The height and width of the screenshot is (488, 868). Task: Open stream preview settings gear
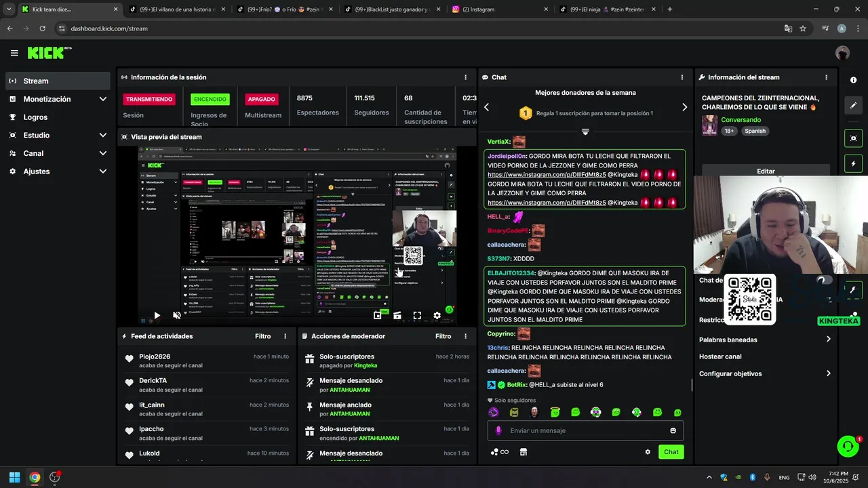tap(437, 315)
